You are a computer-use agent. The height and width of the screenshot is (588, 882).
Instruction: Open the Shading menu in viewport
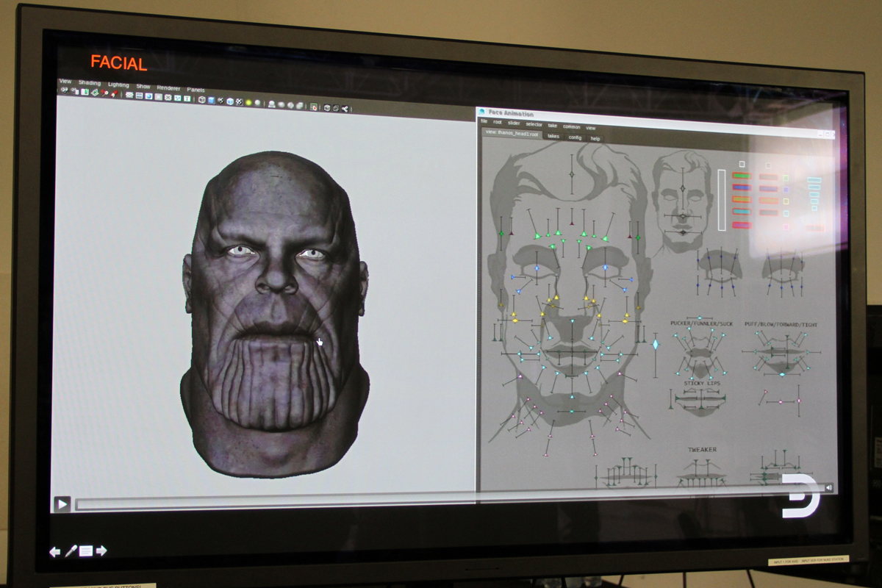coord(90,83)
